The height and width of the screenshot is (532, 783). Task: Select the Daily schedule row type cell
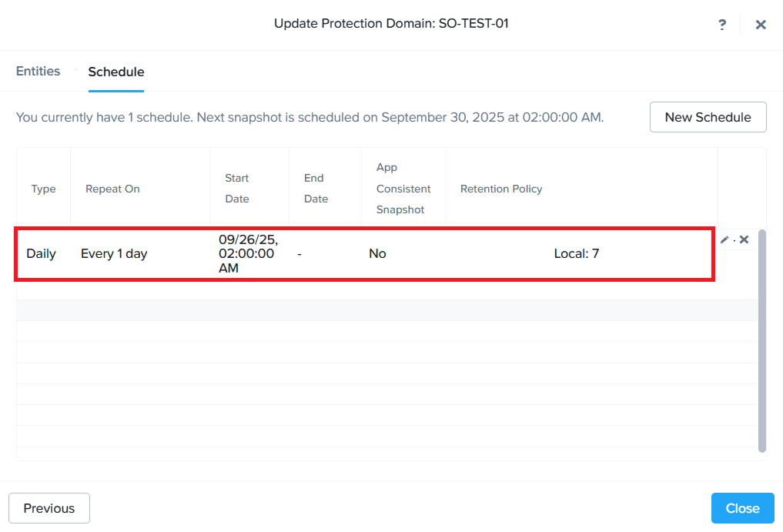(x=42, y=253)
